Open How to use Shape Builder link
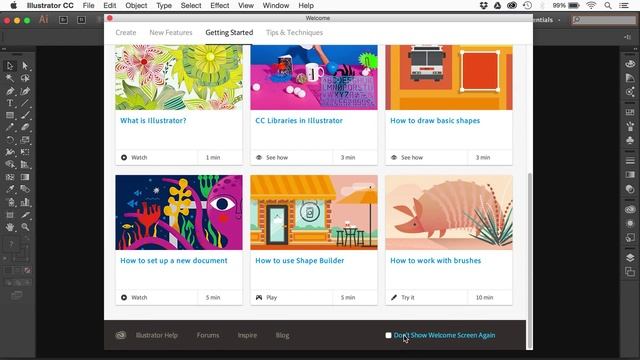 point(300,260)
